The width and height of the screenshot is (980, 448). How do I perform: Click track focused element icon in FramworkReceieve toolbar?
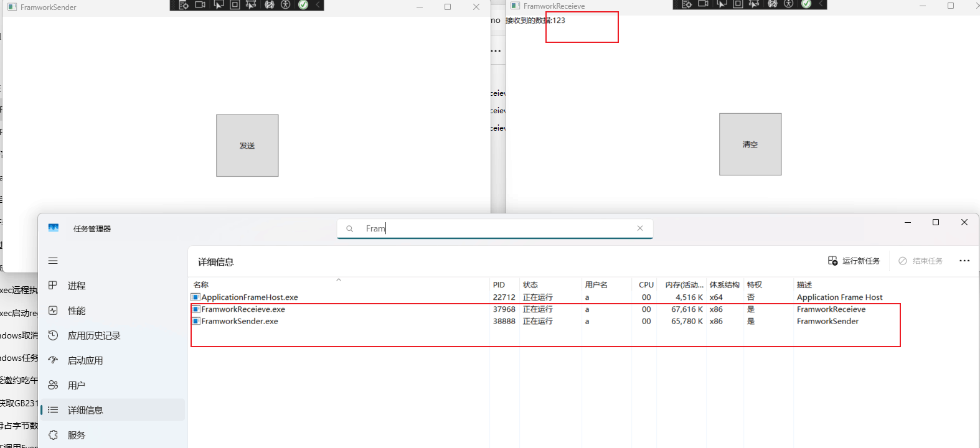pos(754,4)
